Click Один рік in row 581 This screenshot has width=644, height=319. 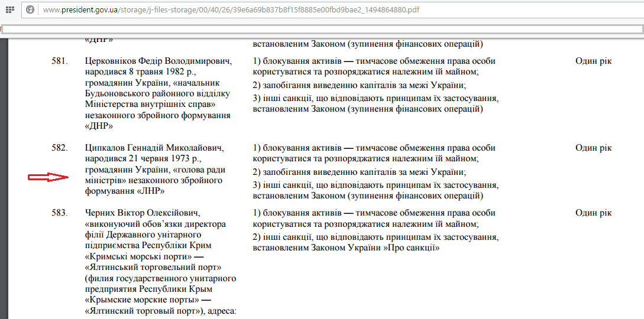(x=594, y=61)
